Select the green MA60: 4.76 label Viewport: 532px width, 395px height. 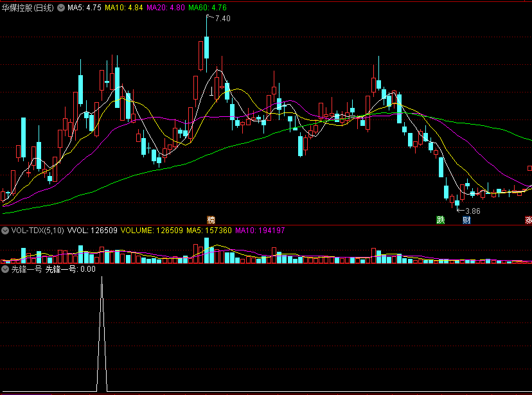pyautogui.click(x=208, y=8)
